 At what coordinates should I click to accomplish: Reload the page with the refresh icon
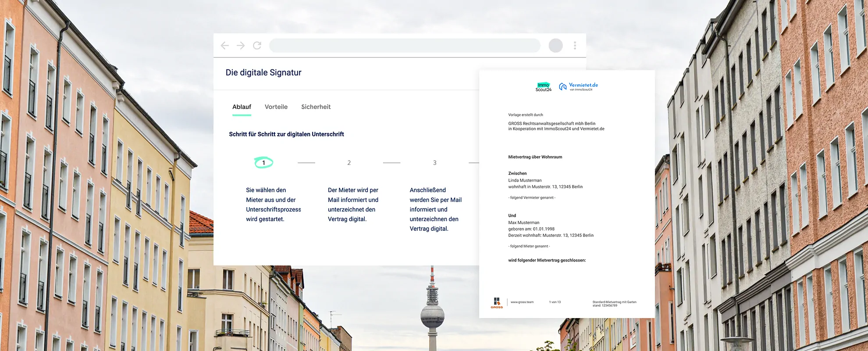click(x=257, y=46)
